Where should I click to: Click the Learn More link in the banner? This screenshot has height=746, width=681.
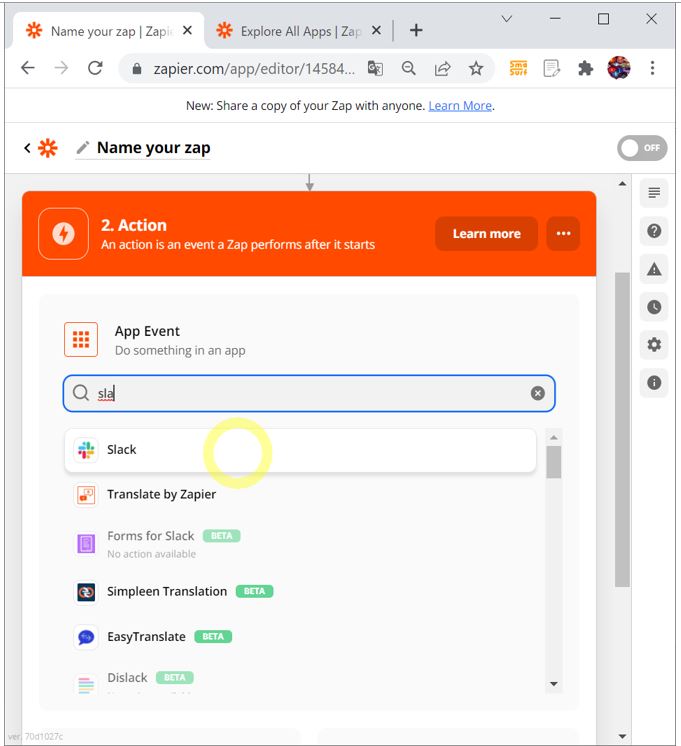pos(460,106)
